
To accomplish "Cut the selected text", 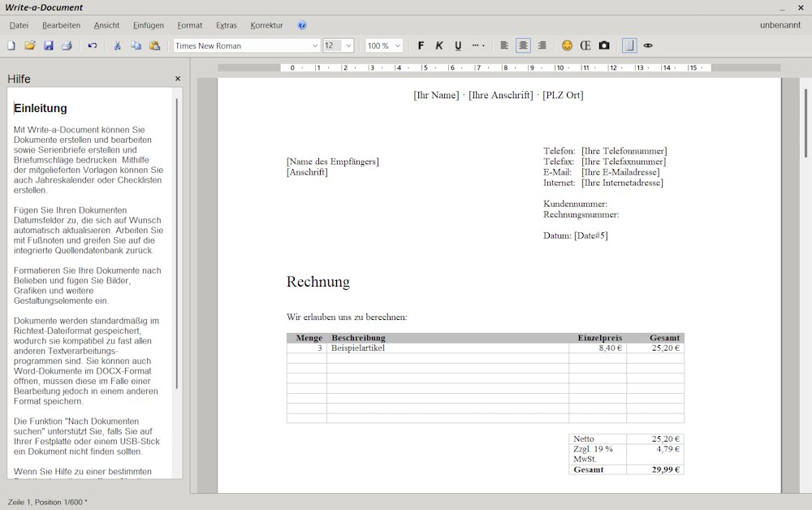I will coord(116,45).
